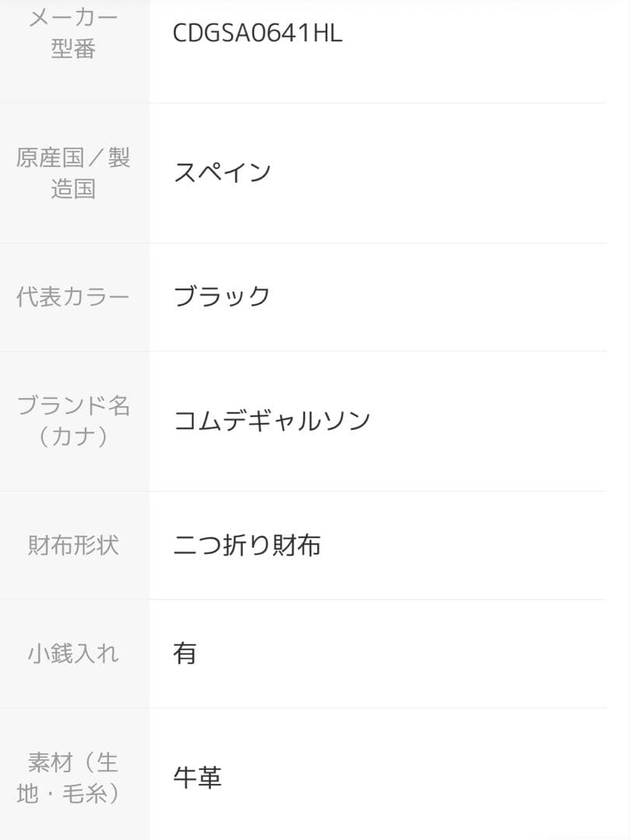Viewport: 630px width, 840px height.
Task: Select the coin pocket value 有
Action: click(185, 653)
